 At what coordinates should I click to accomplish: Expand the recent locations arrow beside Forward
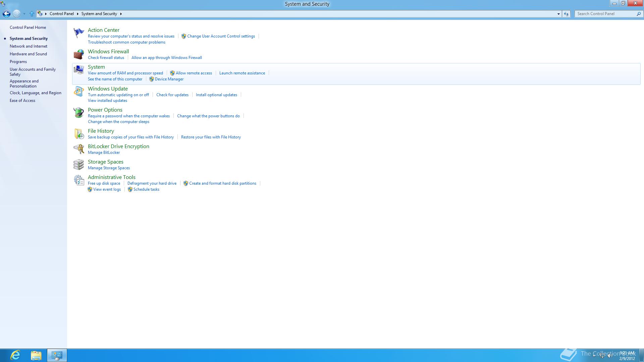(24, 14)
